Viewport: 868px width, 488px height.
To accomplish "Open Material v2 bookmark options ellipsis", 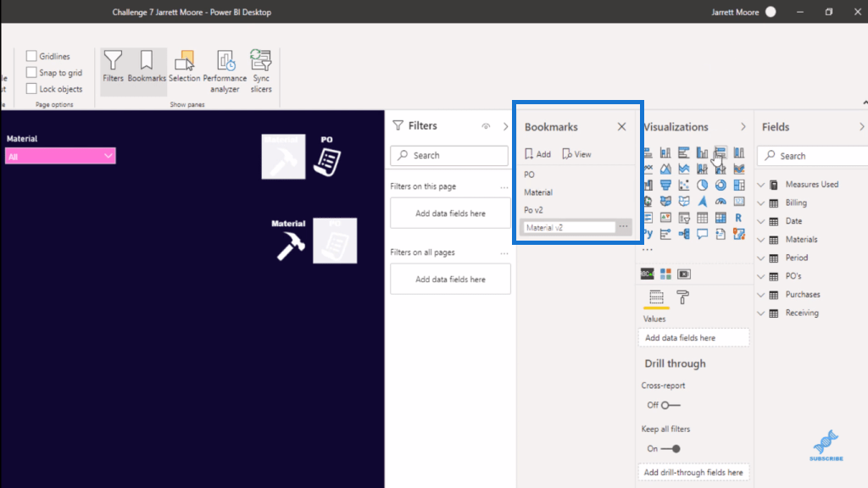I will click(x=623, y=227).
